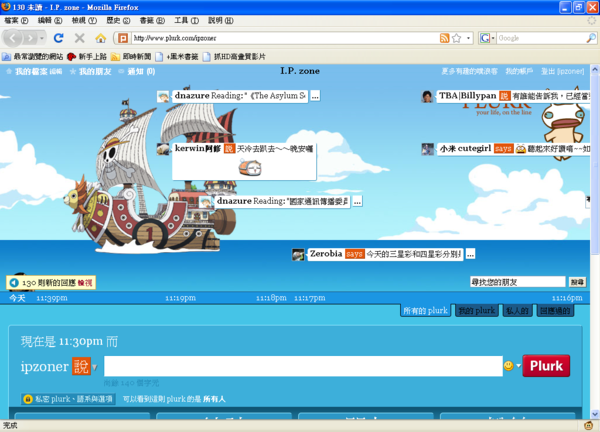Open the 最常瀏覽的網站 bookmark

coord(33,57)
